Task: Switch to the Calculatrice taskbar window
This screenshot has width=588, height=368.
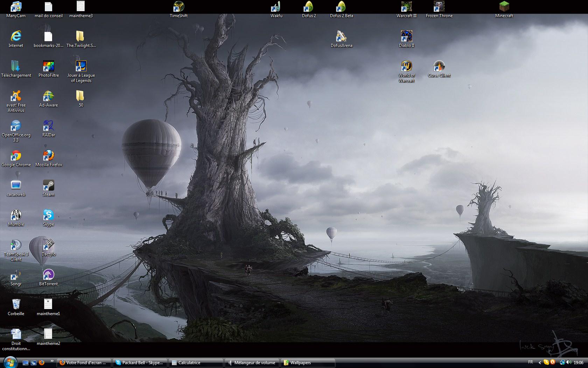Action: click(196, 363)
